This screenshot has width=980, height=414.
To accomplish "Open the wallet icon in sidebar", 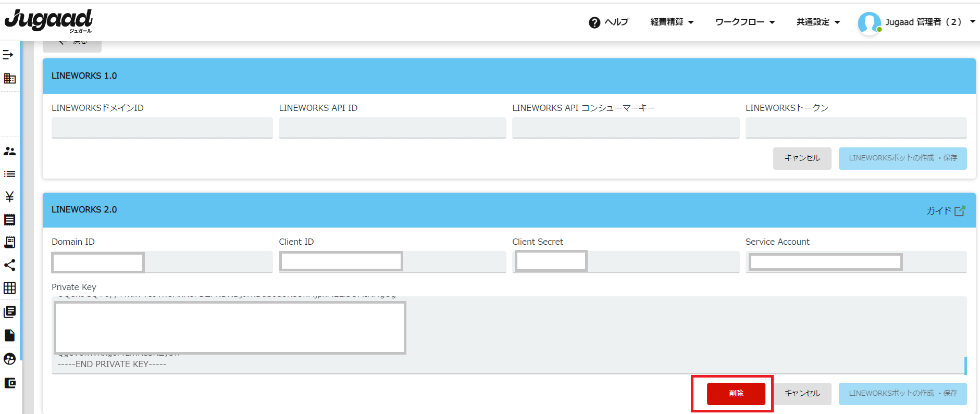I will pos(9,383).
